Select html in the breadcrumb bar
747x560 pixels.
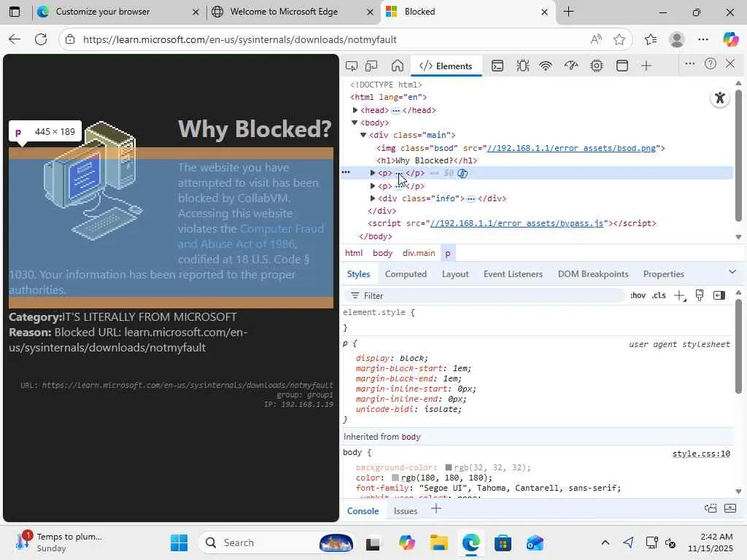pos(354,253)
